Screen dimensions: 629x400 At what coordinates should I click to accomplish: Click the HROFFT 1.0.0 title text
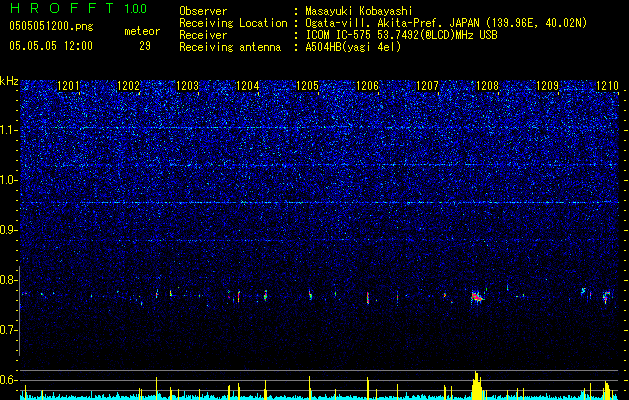click(x=78, y=8)
